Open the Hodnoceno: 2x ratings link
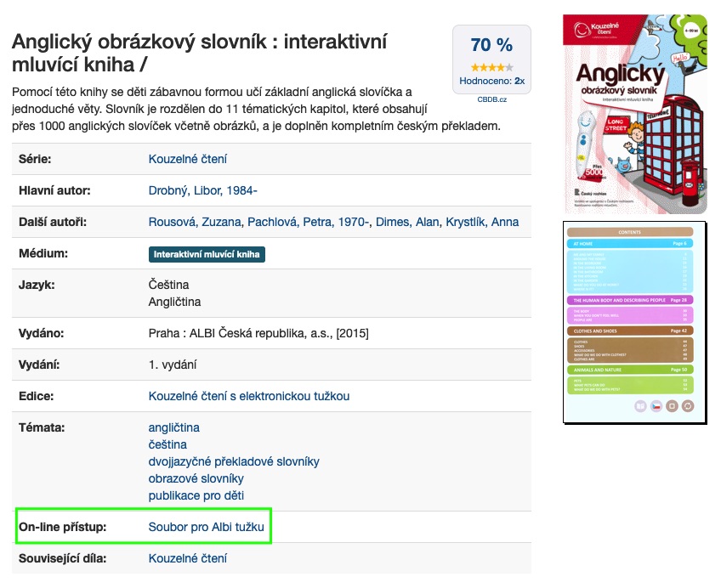The image size is (721, 588). [x=491, y=81]
